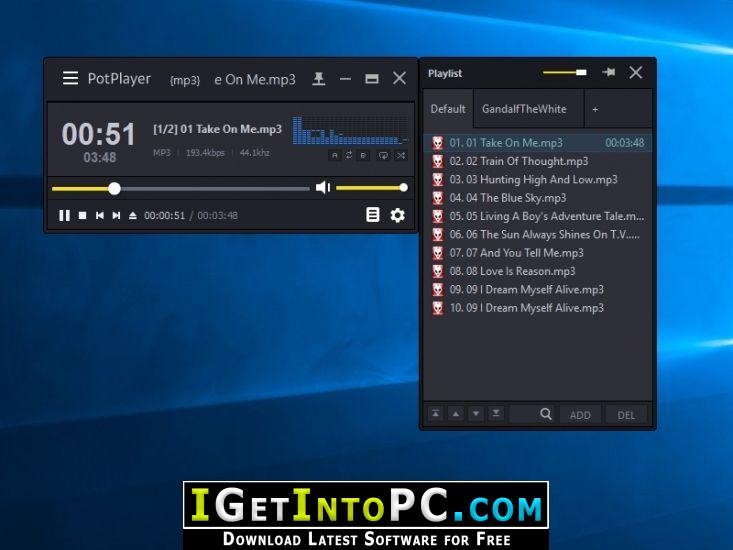The width and height of the screenshot is (733, 550).
Task: Pause playback with the pause button
Action: 65,215
